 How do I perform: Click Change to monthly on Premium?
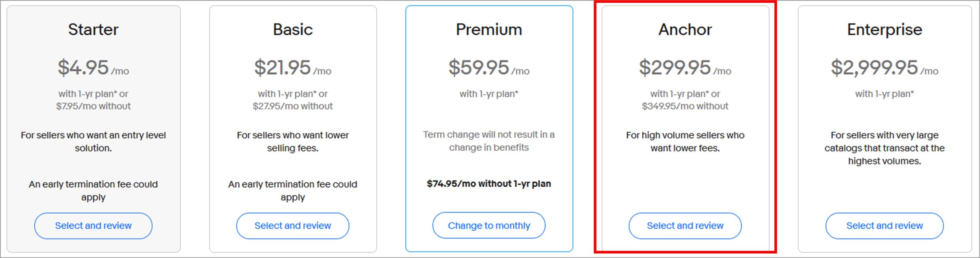489,225
